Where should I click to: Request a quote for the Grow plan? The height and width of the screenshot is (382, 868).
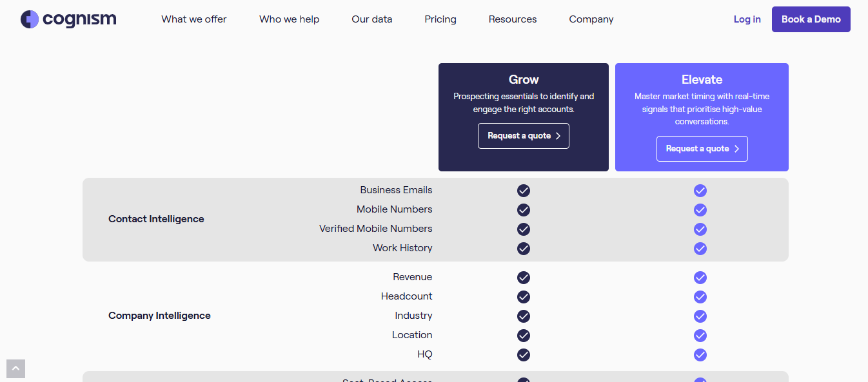523,136
